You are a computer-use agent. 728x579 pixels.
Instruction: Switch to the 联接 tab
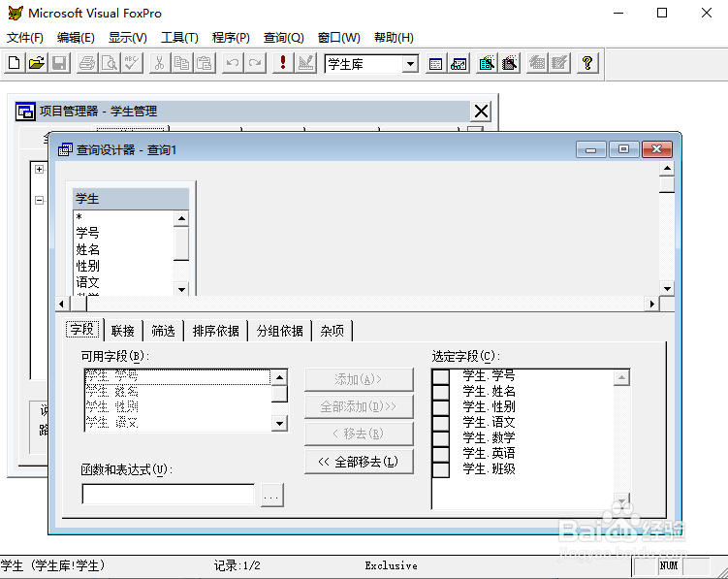point(123,331)
